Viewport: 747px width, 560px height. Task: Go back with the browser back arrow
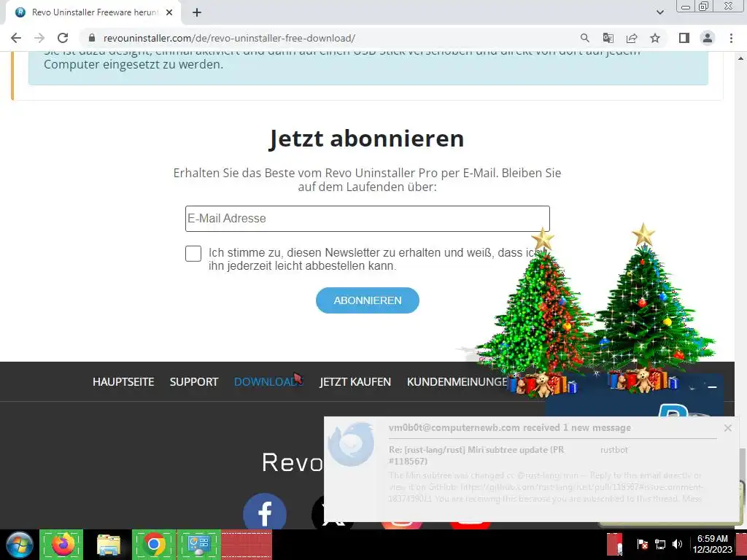coord(16,38)
